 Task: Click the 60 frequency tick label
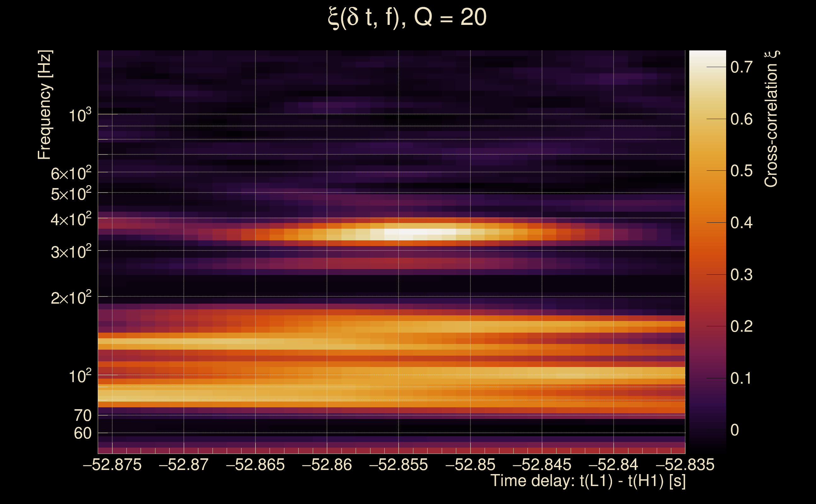tap(82, 433)
